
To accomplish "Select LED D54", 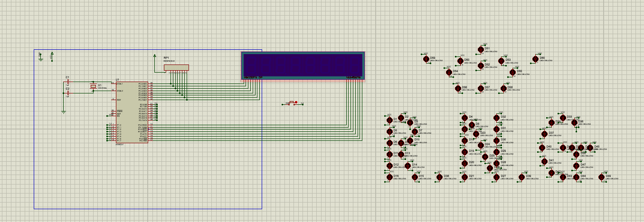I will 449,72.
